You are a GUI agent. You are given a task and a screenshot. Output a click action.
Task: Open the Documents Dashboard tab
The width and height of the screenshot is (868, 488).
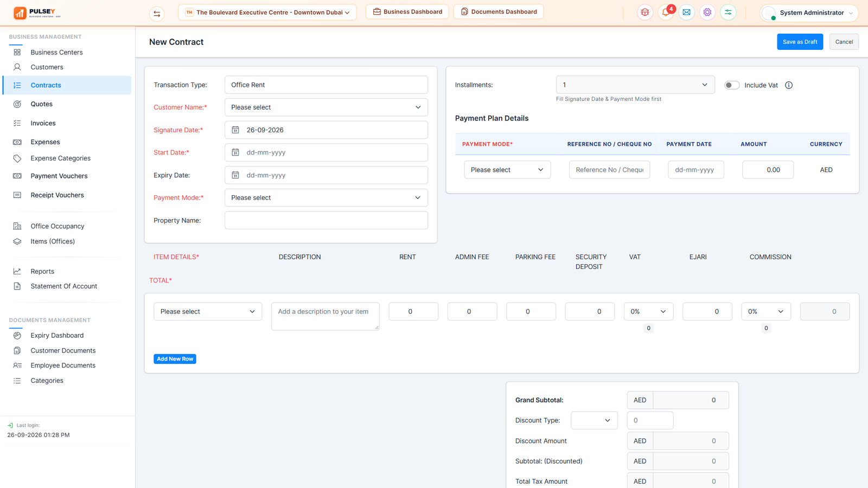coord(499,11)
